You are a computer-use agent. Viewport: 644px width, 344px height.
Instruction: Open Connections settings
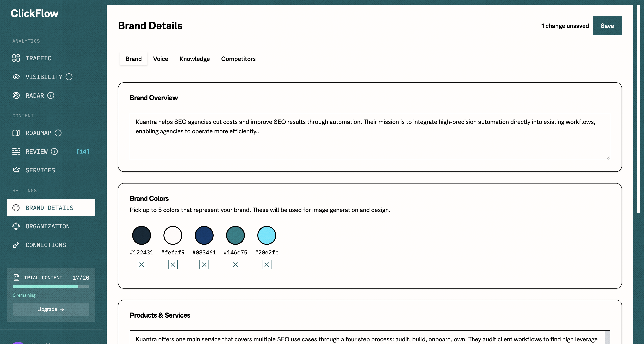point(51,245)
